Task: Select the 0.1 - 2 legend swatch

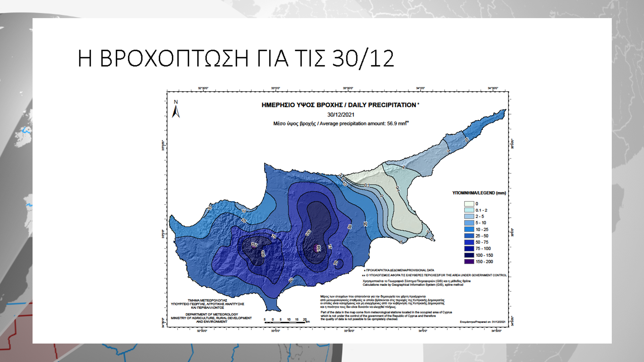Action: pyautogui.click(x=469, y=210)
